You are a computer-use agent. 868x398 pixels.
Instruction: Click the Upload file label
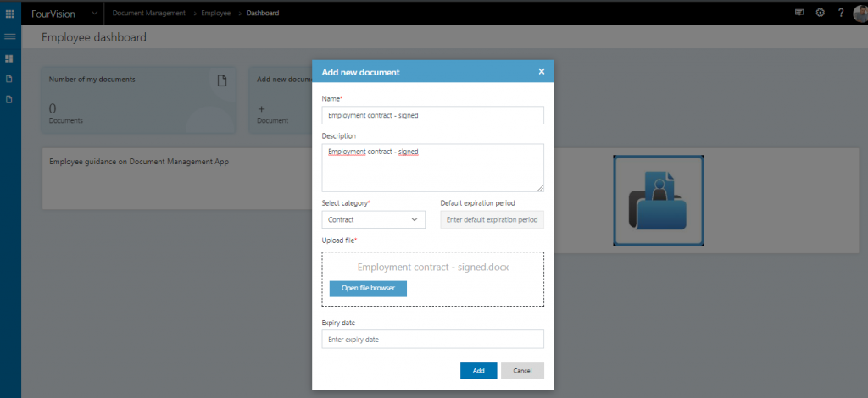339,240
